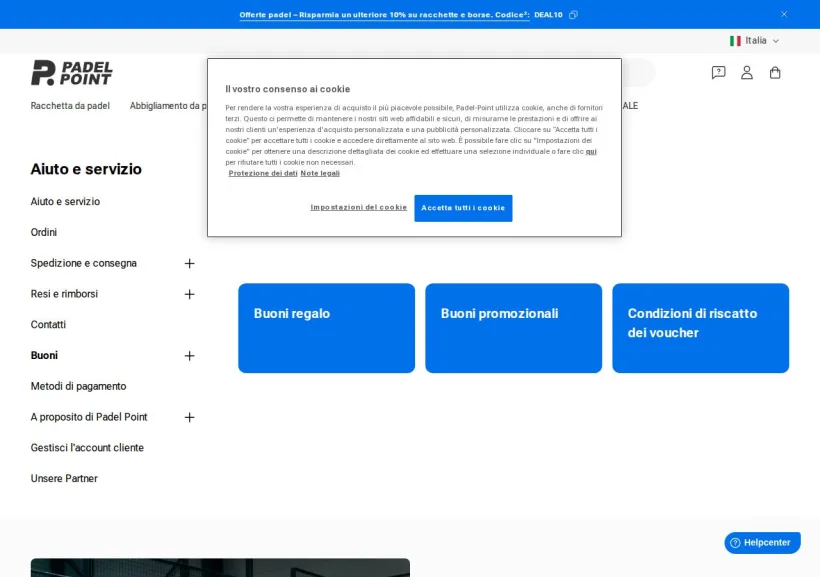
Task: Open Condizioni di riscatto dei voucher card
Action: coord(700,328)
